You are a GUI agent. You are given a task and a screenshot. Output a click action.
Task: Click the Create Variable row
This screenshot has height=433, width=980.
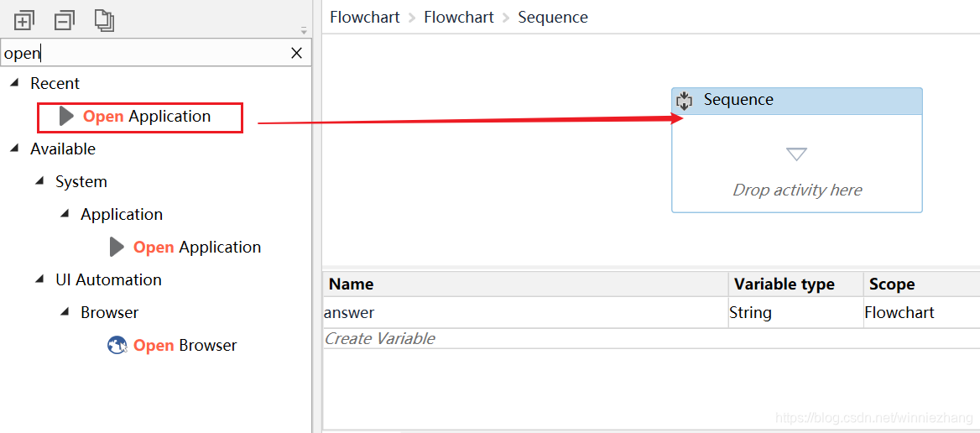pyautogui.click(x=651, y=339)
